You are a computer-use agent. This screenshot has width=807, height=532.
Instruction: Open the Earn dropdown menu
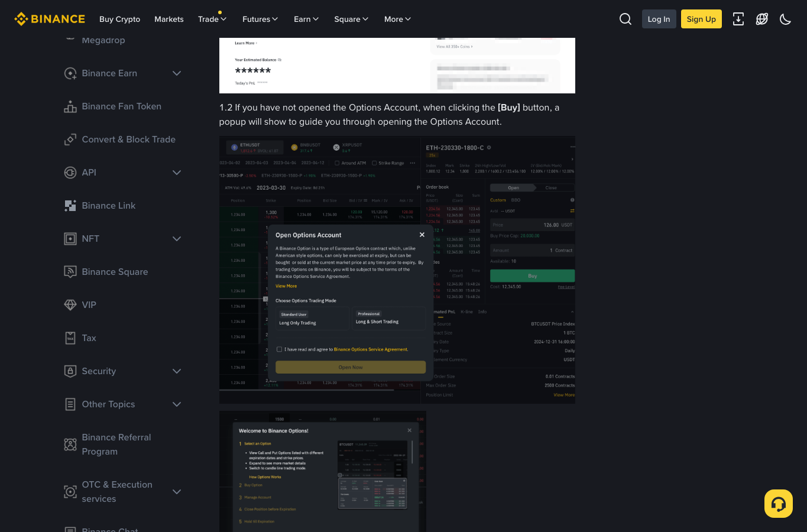point(306,19)
